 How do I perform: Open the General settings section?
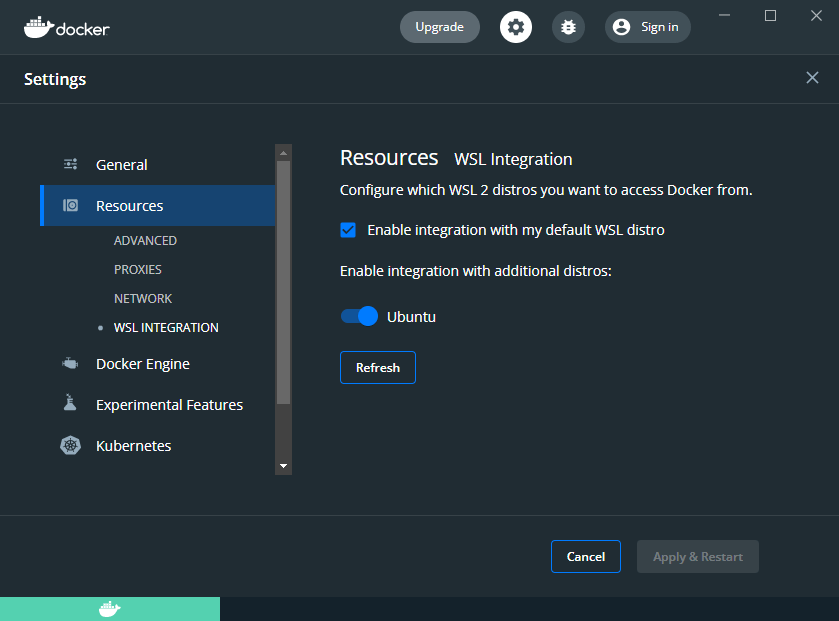click(x=158, y=165)
